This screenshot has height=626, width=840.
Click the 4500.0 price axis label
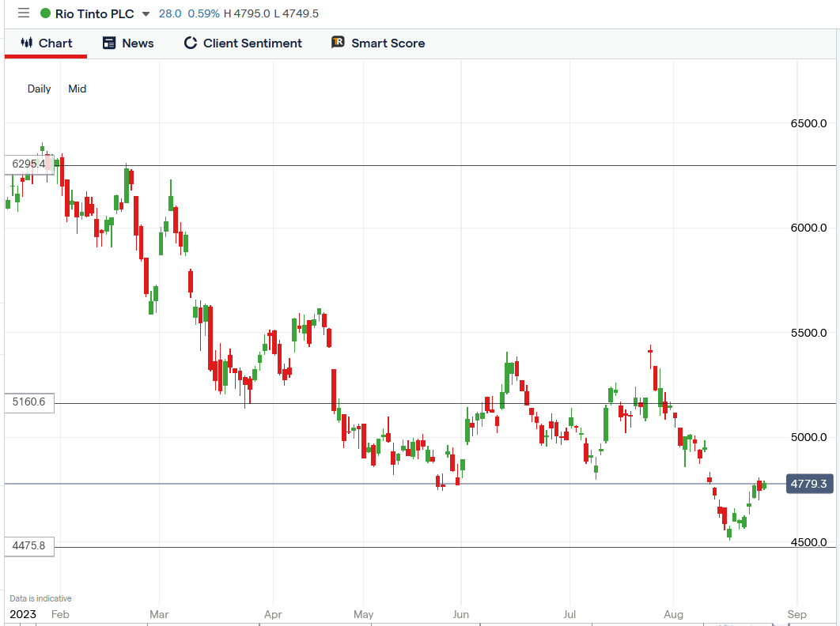(x=808, y=542)
